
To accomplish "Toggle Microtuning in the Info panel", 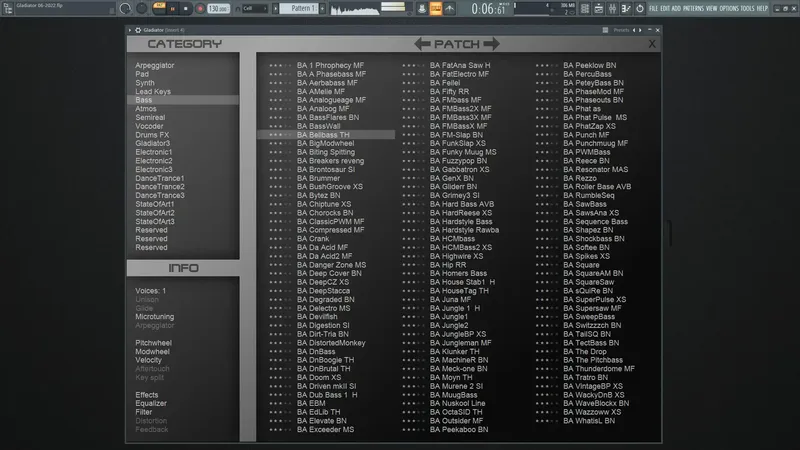I will (155, 317).
